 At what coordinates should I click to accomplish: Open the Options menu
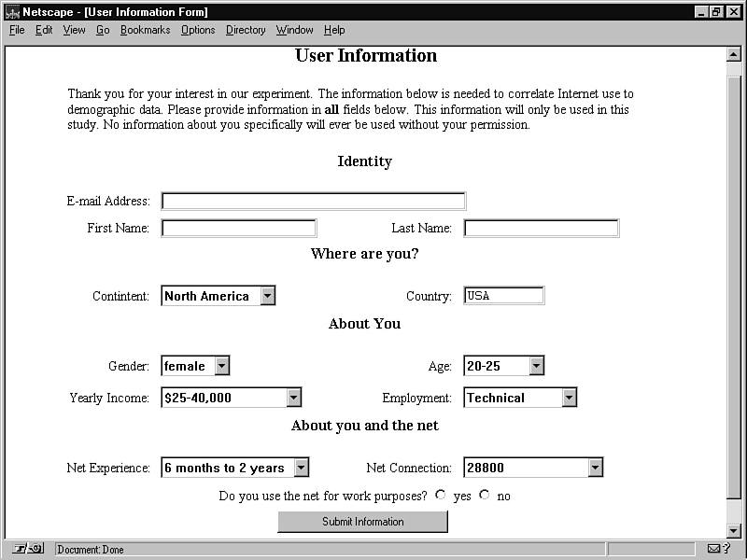(x=198, y=30)
